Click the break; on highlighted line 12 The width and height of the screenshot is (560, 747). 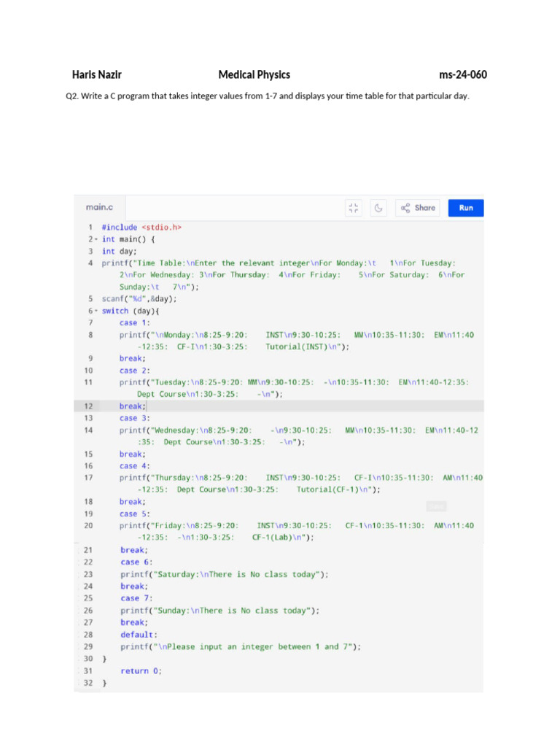[133, 406]
